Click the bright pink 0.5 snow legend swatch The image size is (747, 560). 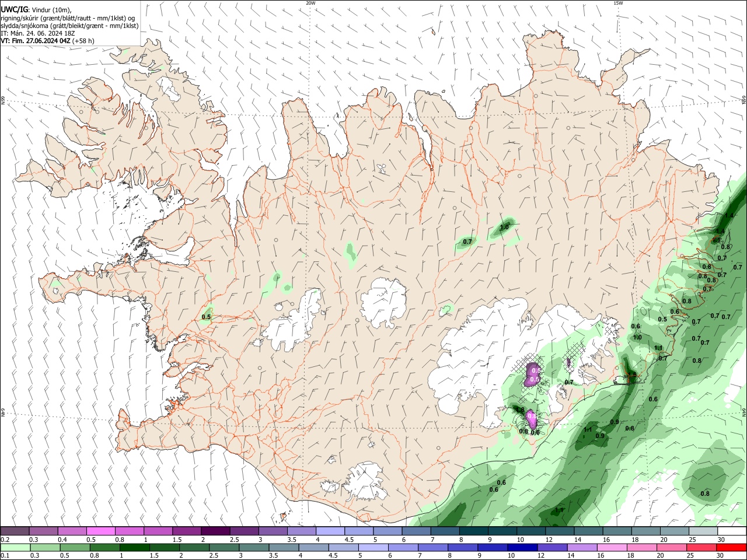100,531
